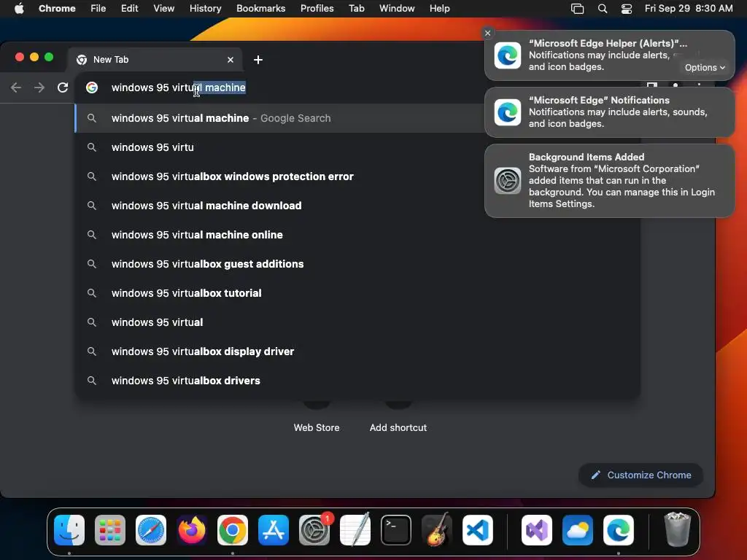This screenshot has height=560, width=747.
Task: Open the Edit menu
Action: click(x=129, y=9)
